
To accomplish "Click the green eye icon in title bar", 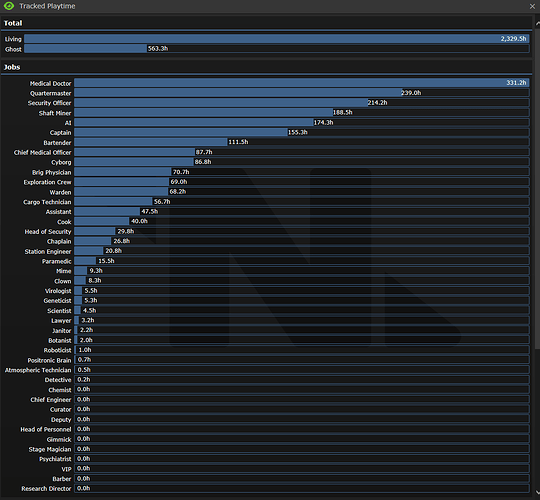I will click(x=9, y=6).
